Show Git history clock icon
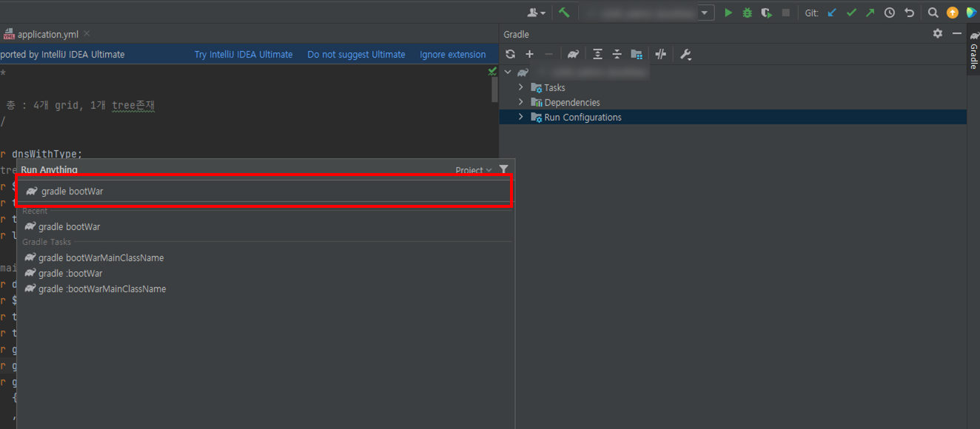Viewport: 980px width, 429px height. (x=890, y=13)
